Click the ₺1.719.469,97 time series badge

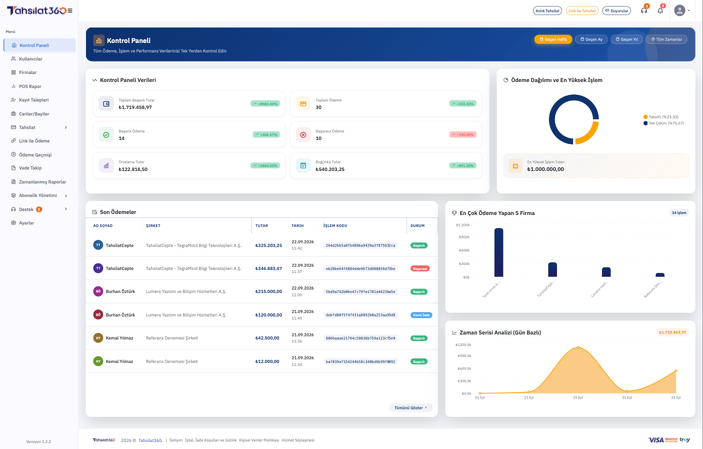[x=673, y=332]
